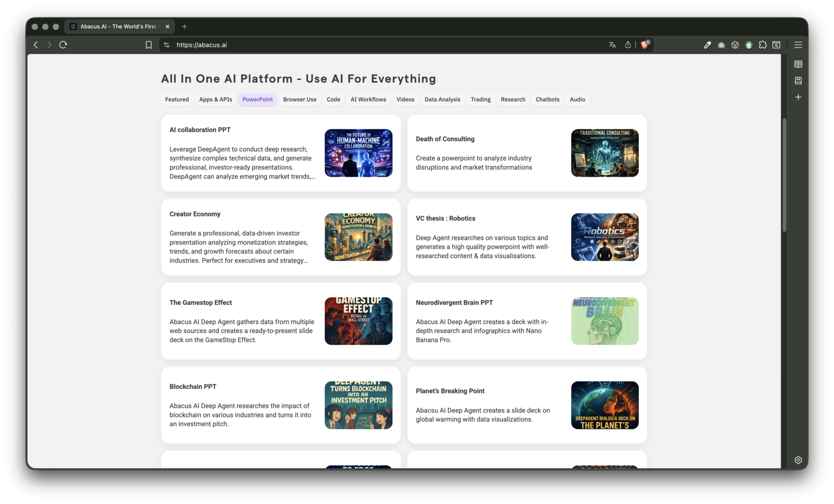Click the Brave Shields lion icon

(645, 45)
